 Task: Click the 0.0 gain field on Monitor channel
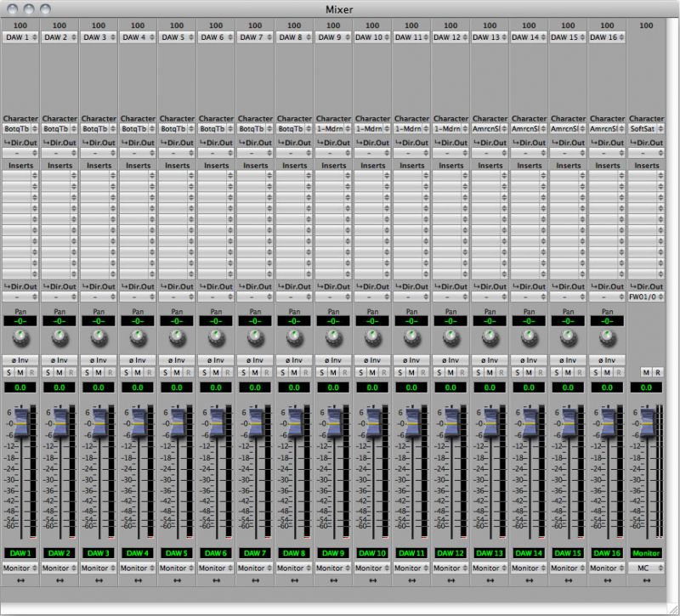coord(646,387)
